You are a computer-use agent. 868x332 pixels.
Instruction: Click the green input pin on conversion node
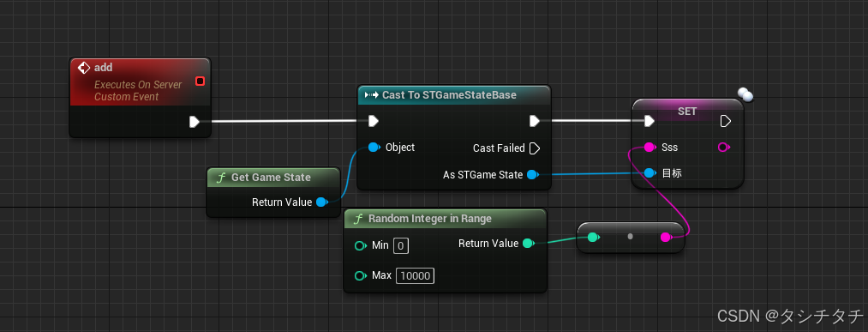point(594,238)
